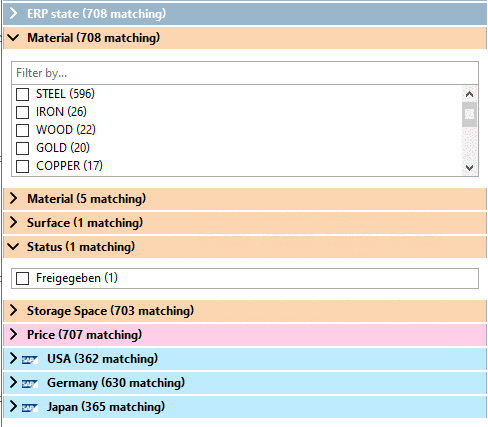
Task: Click the material list scrollbar thumb
Action: [469, 114]
